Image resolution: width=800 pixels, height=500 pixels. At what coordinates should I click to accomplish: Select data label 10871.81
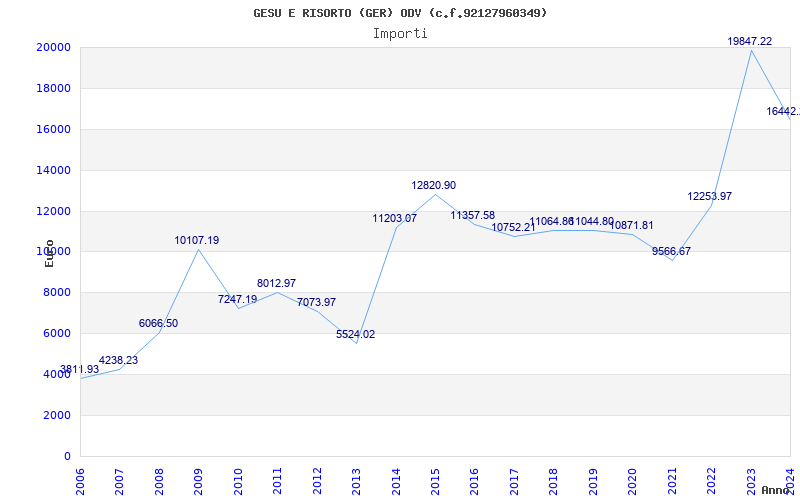[632, 226]
